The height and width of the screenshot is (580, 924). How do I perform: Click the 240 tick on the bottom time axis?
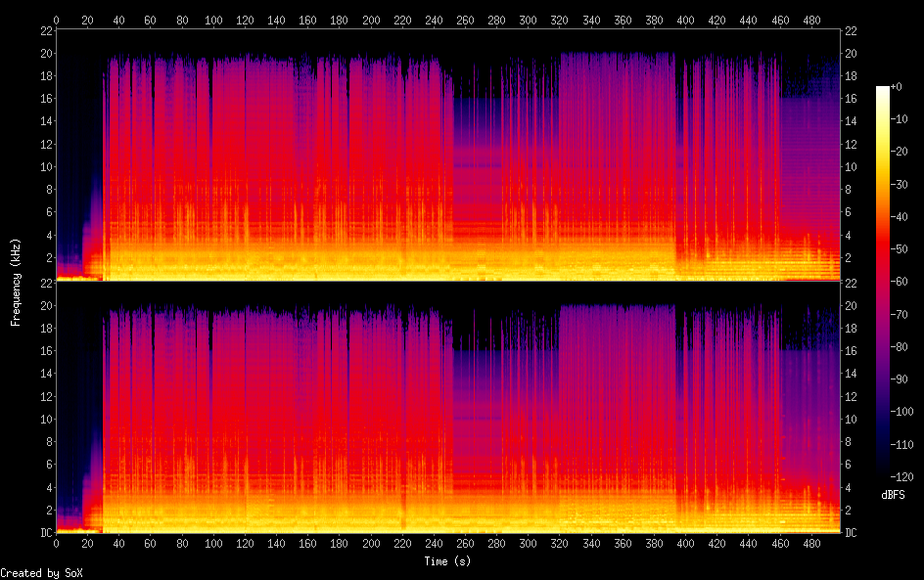(434, 543)
